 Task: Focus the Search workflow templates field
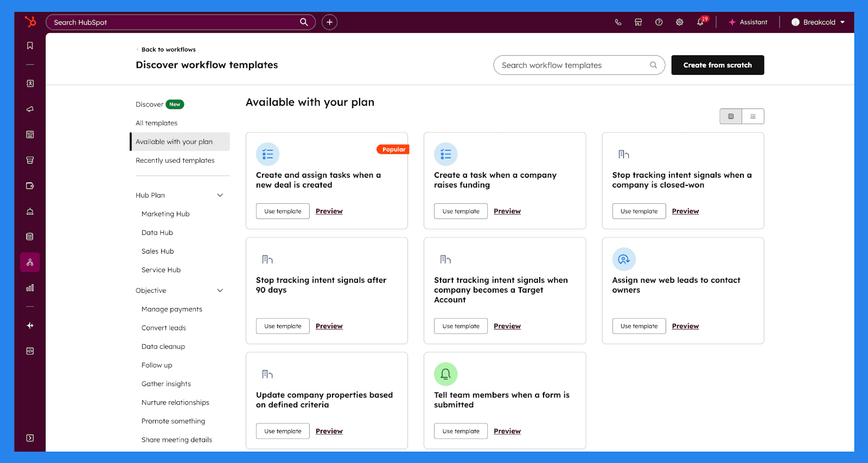point(579,65)
